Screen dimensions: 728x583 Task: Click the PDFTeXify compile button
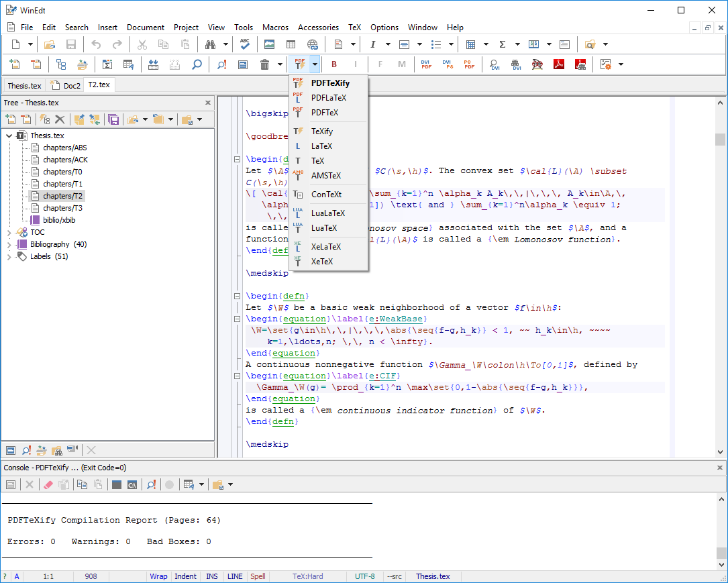point(299,64)
